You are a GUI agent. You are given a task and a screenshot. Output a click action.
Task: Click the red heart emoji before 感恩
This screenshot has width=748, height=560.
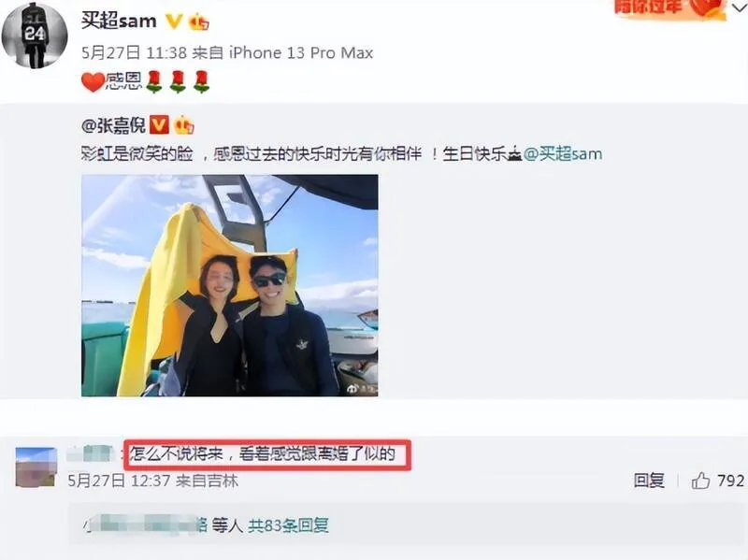[x=93, y=81]
